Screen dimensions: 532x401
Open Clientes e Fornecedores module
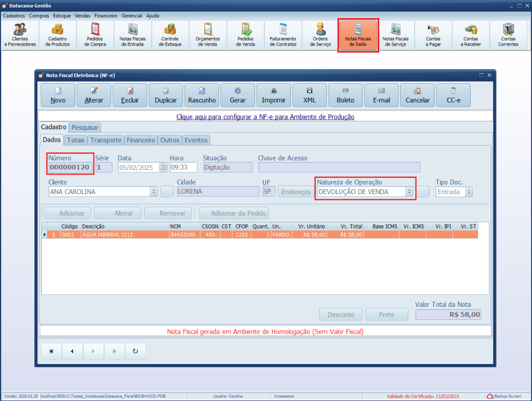(x=20, y=35)
